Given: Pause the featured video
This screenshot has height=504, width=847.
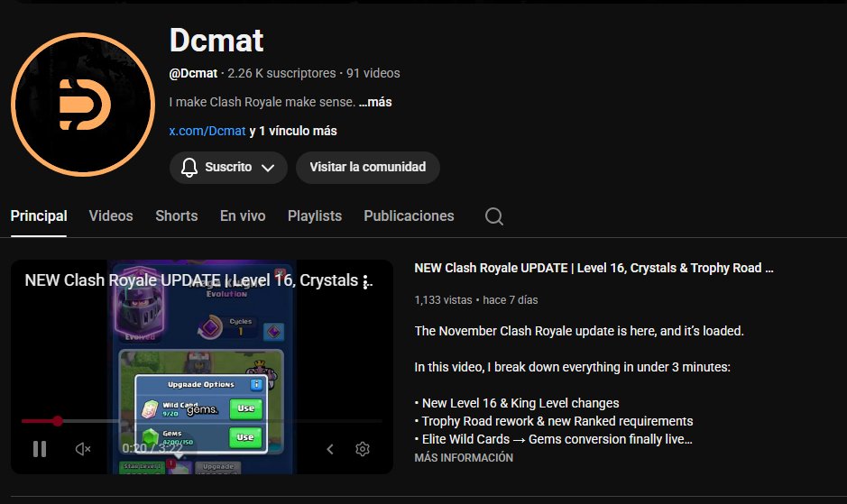Looking at the screenshot, I should click(x=40, y=449).
